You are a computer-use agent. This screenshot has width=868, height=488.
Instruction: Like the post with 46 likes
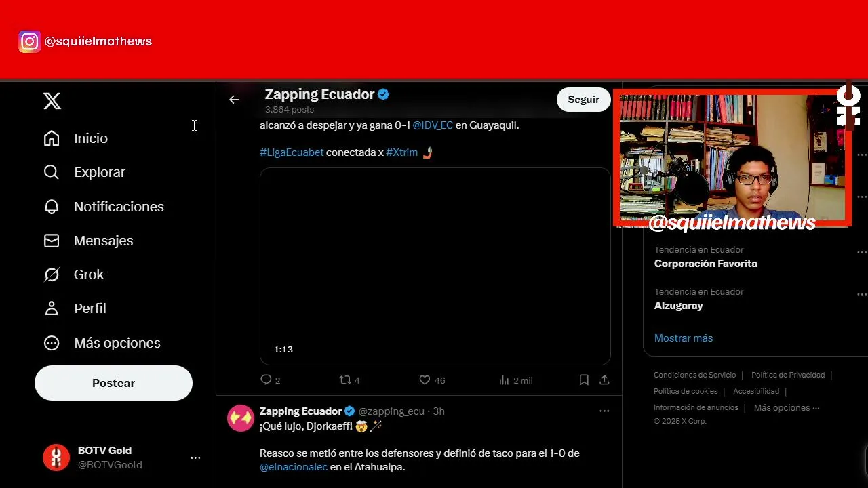point(432,380)
